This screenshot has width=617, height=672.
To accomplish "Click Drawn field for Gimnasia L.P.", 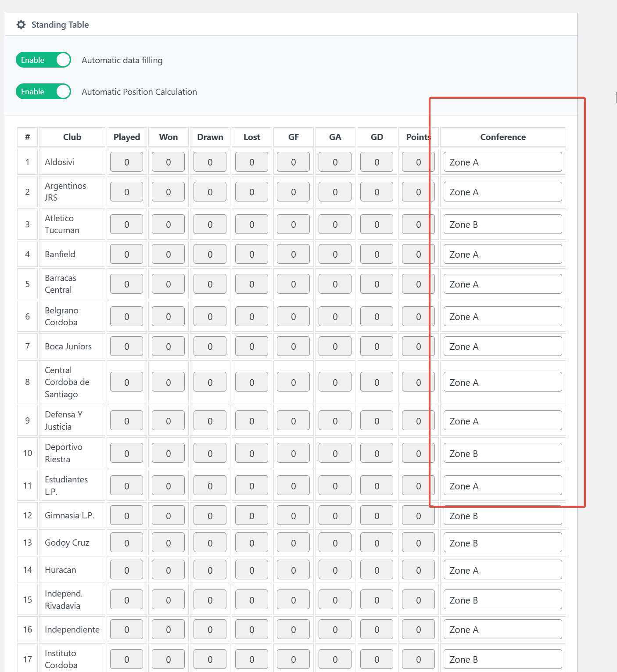I will pos(210,515).
